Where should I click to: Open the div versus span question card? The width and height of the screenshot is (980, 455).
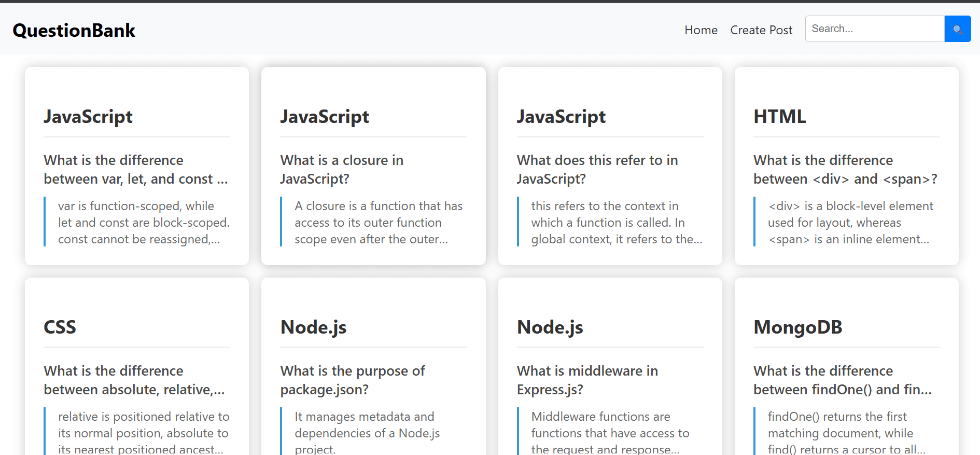846,166
